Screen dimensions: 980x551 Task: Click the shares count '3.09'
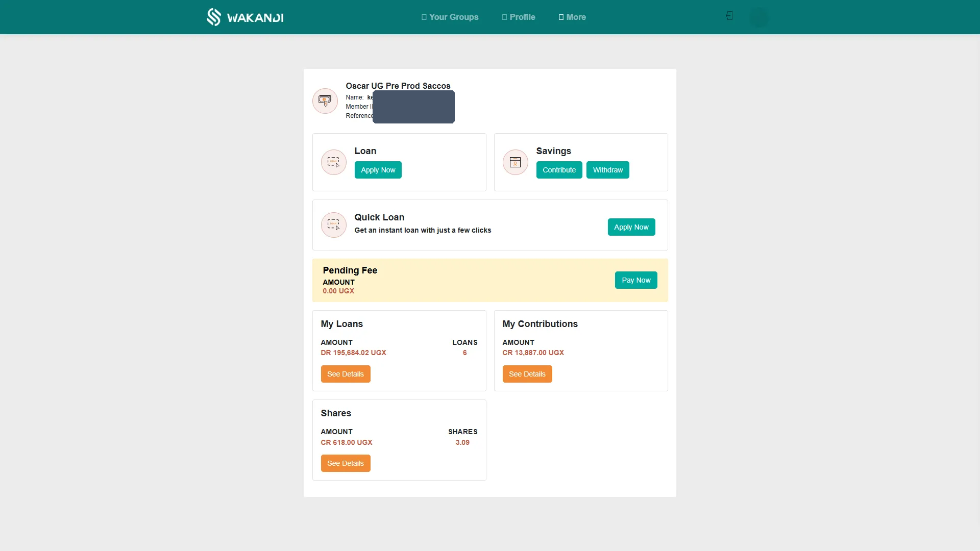[x=462, y=442]
